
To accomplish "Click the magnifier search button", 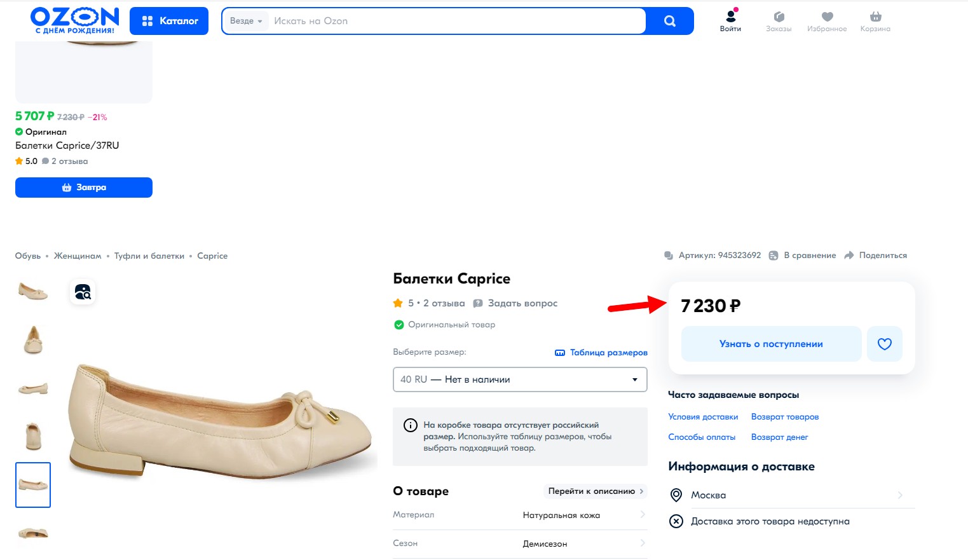I will pos(670,21).
